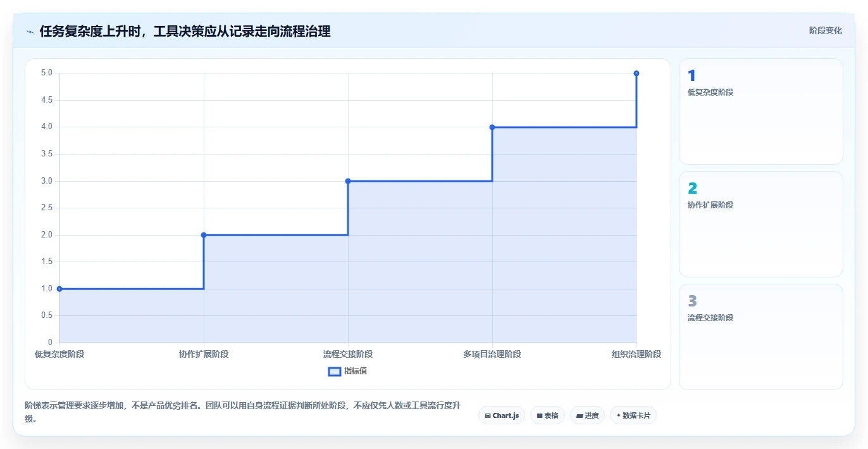
Task: Click x-axis label 协作扩展阶段
Action: 204,354
